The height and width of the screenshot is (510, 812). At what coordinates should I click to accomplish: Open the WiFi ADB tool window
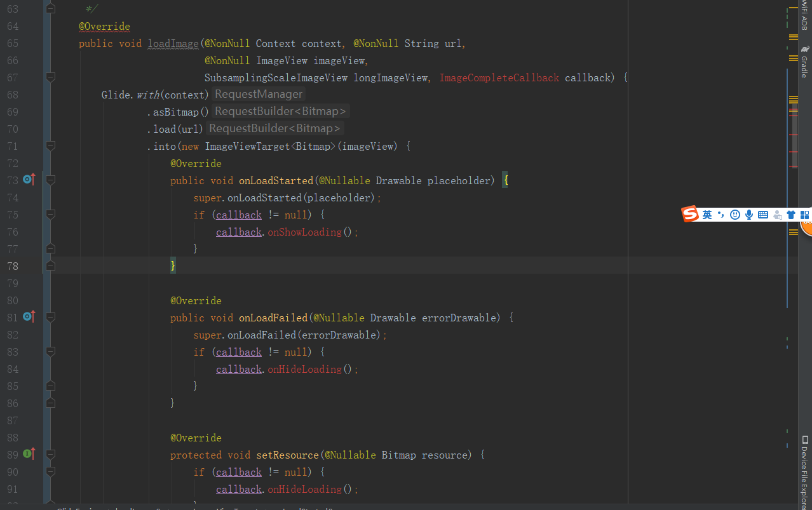click(805, 16)
